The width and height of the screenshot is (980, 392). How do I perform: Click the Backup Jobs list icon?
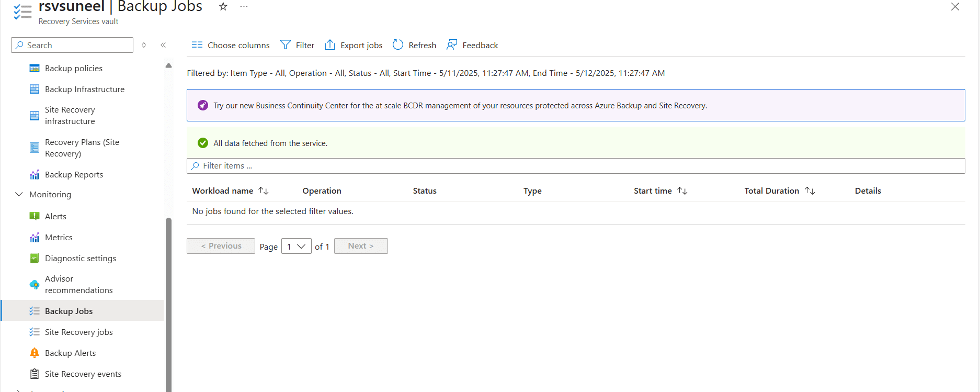35,311
